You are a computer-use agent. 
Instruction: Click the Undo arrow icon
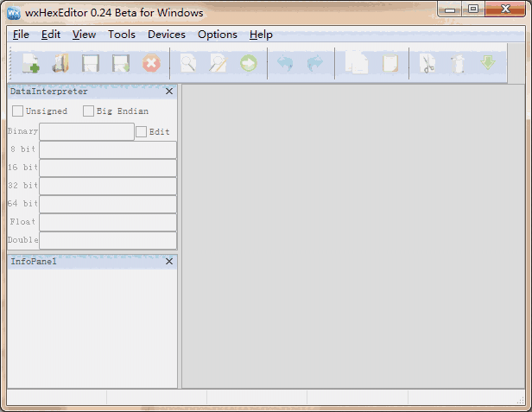[x=285, y=63]
